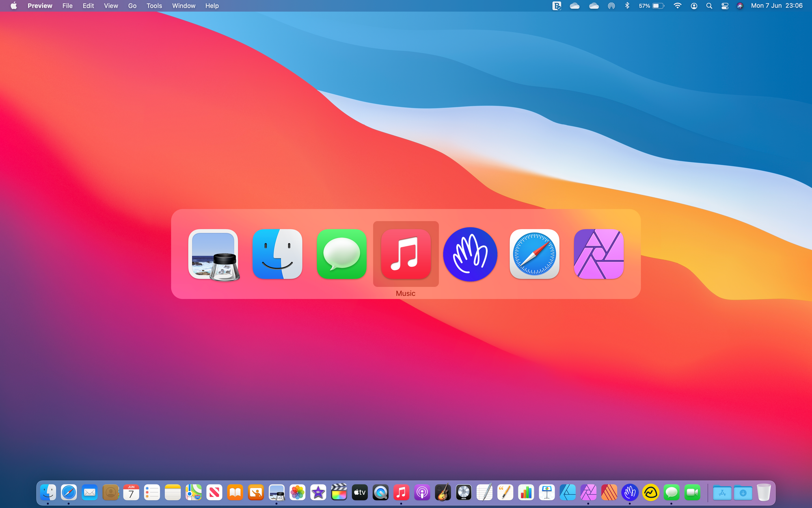The width and height of the screenshot is (812, 508).
Task: Switch to the blue hand app in switcher
Action: pos(470,254)
